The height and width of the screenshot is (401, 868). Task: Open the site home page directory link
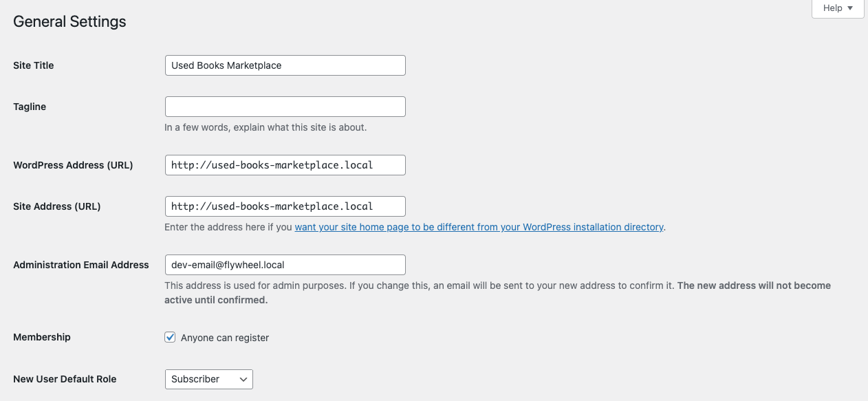click(479, 227)
